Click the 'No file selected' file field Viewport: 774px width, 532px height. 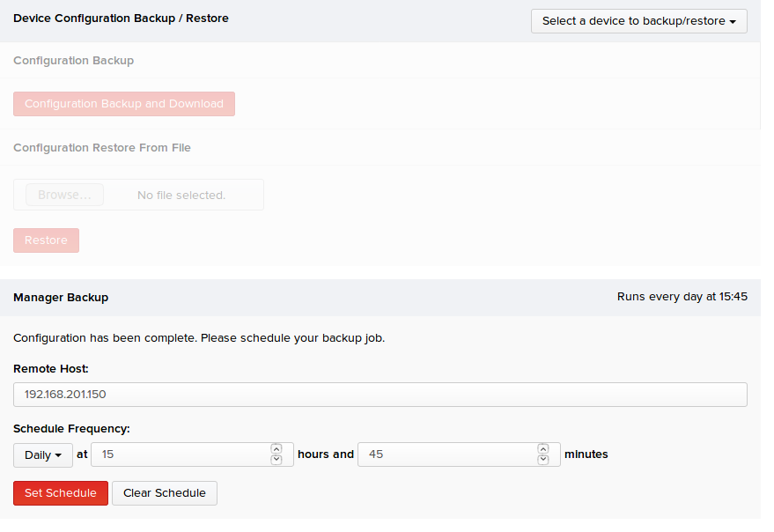(x=181, y=195)
